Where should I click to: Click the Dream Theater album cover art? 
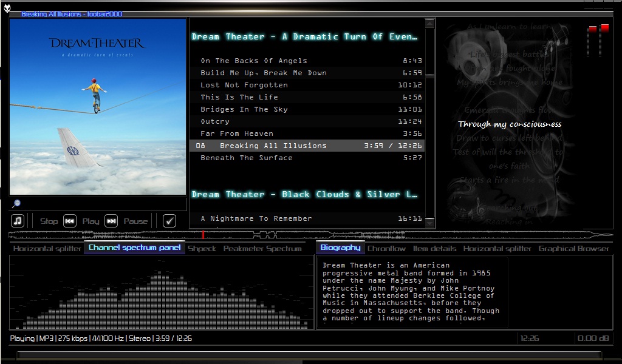click(98, 107)
